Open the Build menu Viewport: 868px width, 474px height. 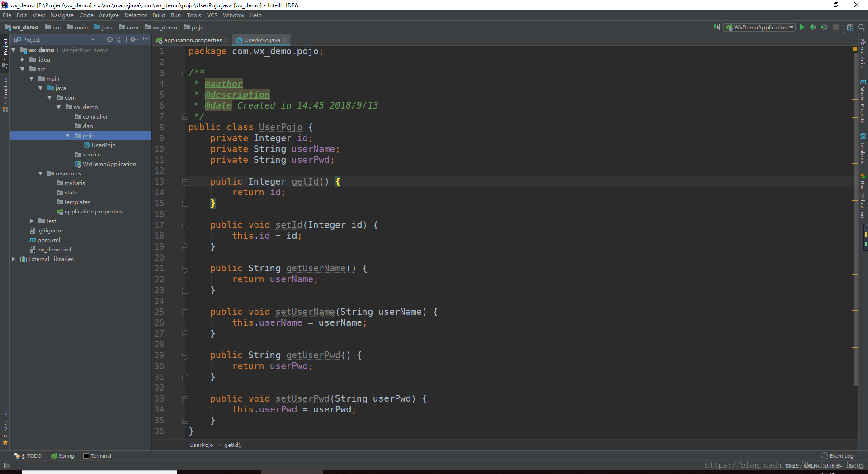pyautogui.click(x=159, y=15)
